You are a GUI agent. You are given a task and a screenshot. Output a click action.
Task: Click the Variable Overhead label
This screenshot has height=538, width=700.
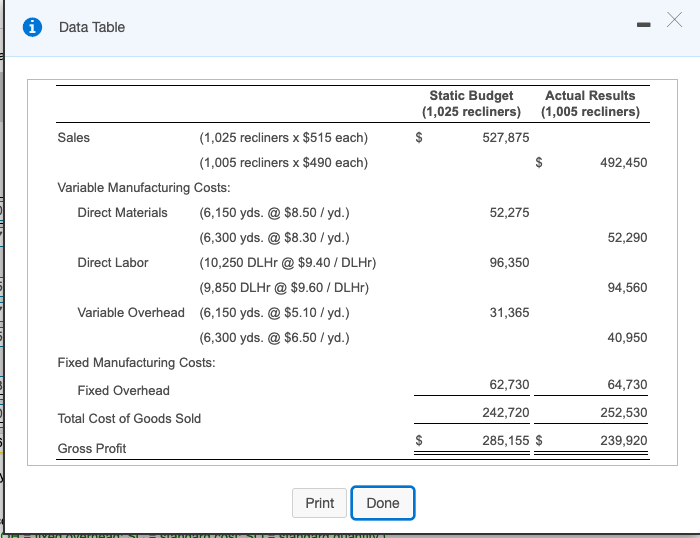point(131,313)
